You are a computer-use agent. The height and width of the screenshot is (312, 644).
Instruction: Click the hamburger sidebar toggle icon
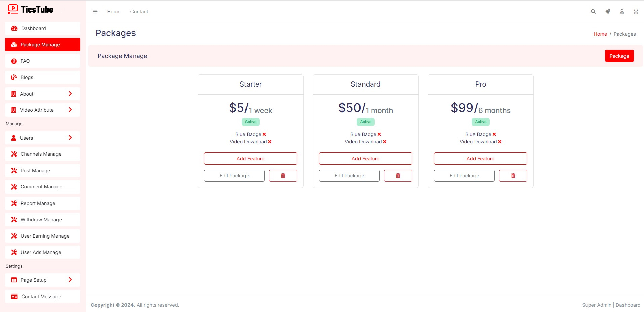[95, 12]
